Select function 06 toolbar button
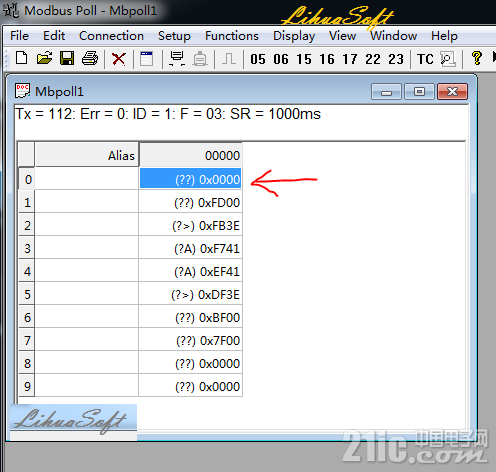 [281, 59]
